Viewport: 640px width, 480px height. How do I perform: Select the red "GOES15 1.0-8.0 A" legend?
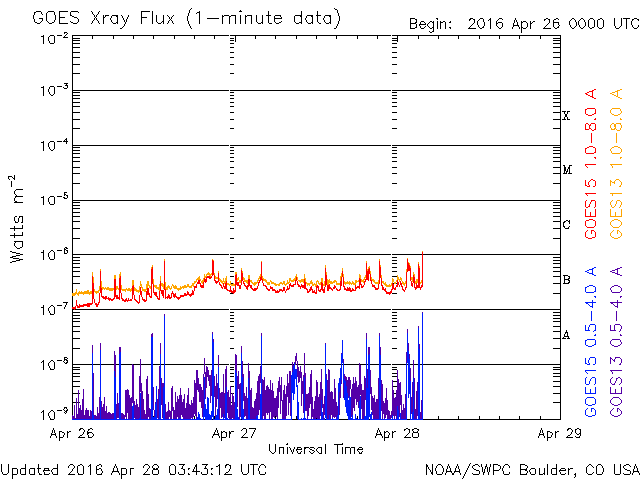pyautogui.click(x=591, y=164)
